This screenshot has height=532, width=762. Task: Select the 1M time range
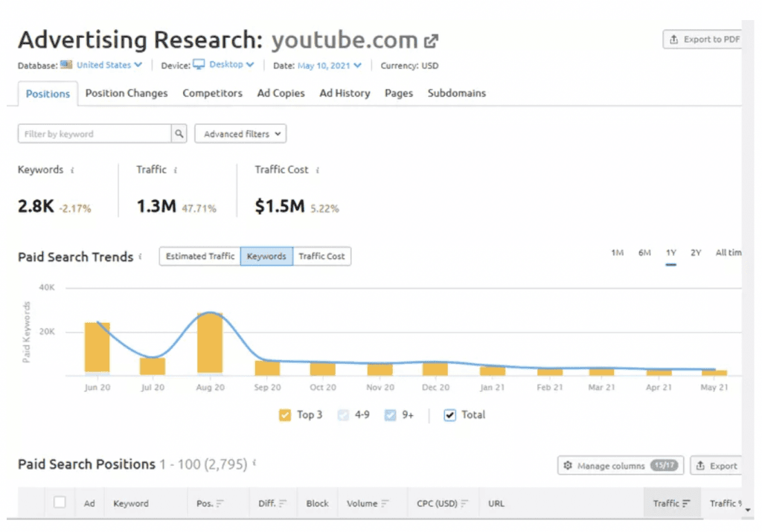[617, 253]
